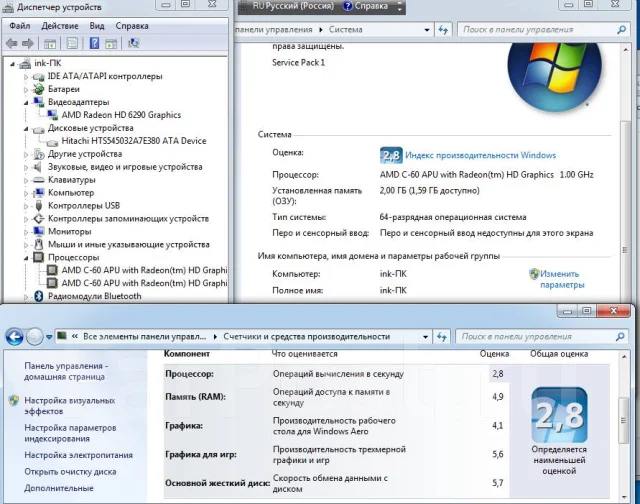Open address dropdown in performance window
This screenshot has height=504, width=640.
425,337
